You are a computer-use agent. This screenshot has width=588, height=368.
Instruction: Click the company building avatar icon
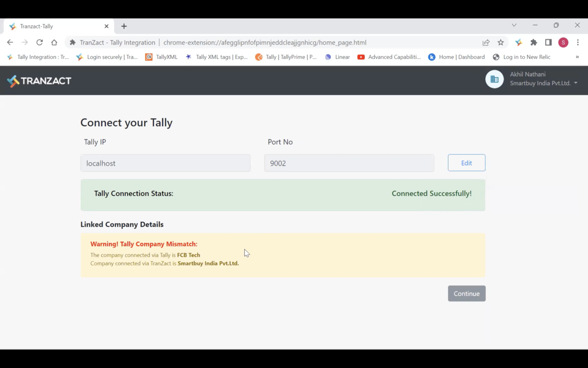(494, 80)
